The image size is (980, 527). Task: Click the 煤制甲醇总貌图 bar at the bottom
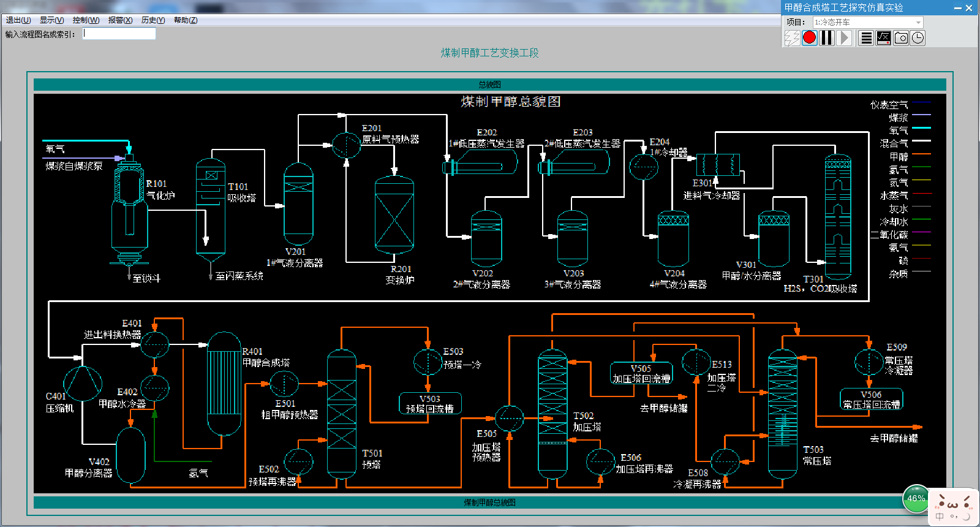489,502
